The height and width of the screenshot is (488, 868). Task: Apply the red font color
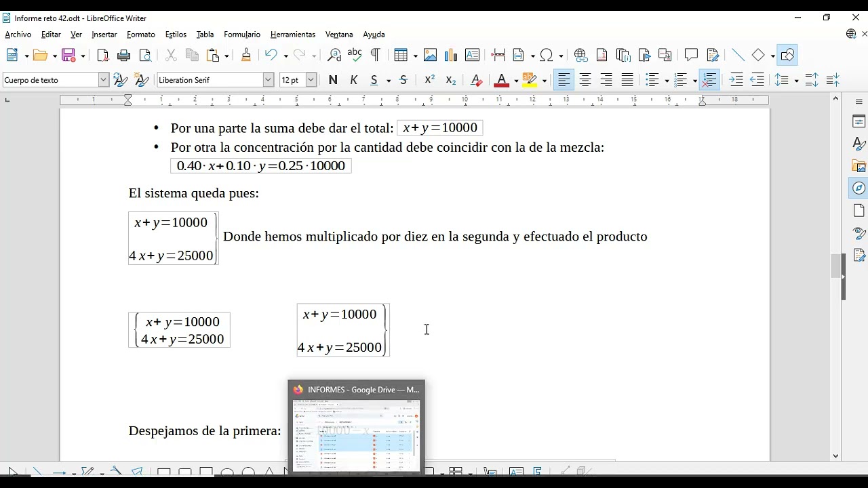(502, 80)
